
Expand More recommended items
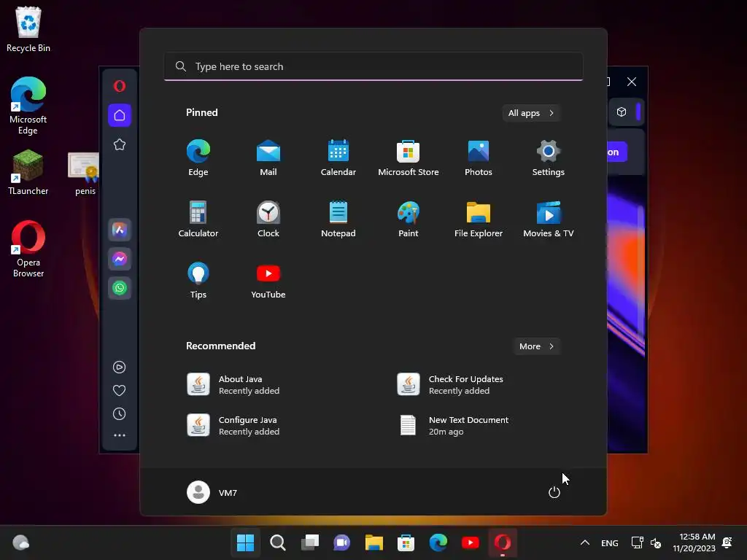(536, 346)
